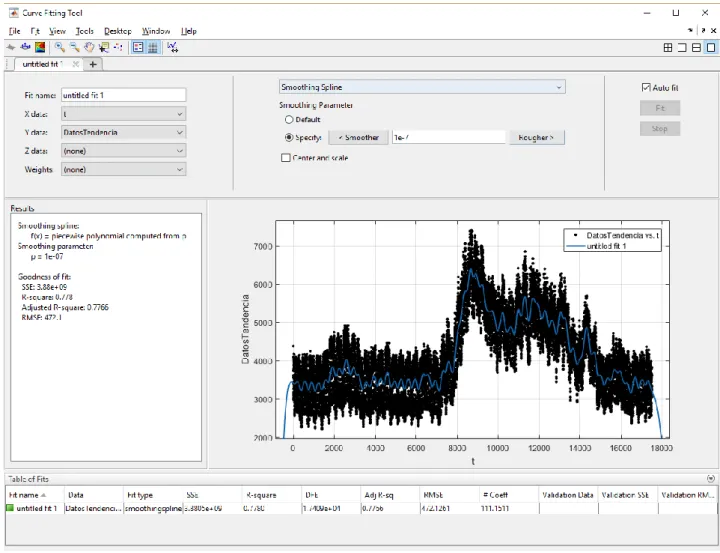The height and width of the screenshot is (553, 720).
Task: Click the green untitled fit 1 color square
Action: 10,508
